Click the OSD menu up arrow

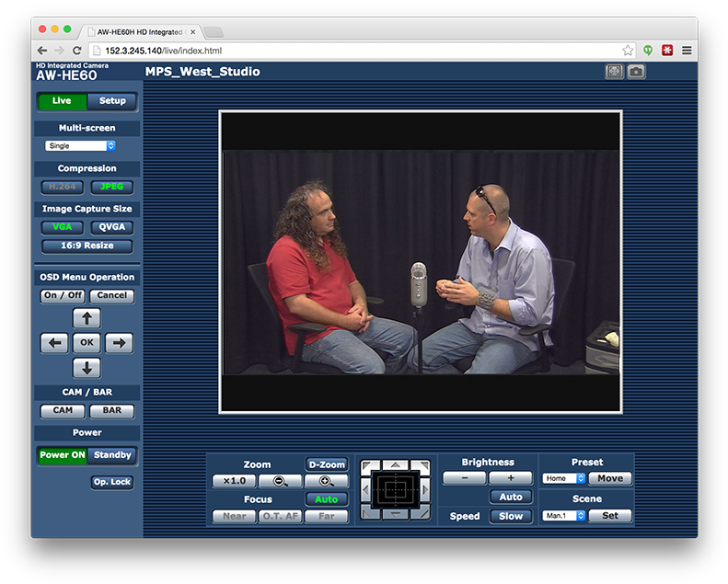87,318
